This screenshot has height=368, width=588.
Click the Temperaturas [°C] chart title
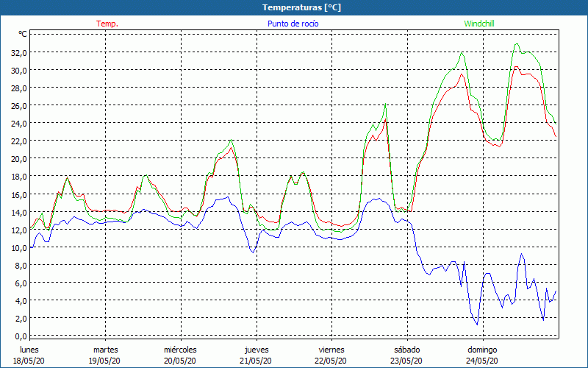click(301, 7)
